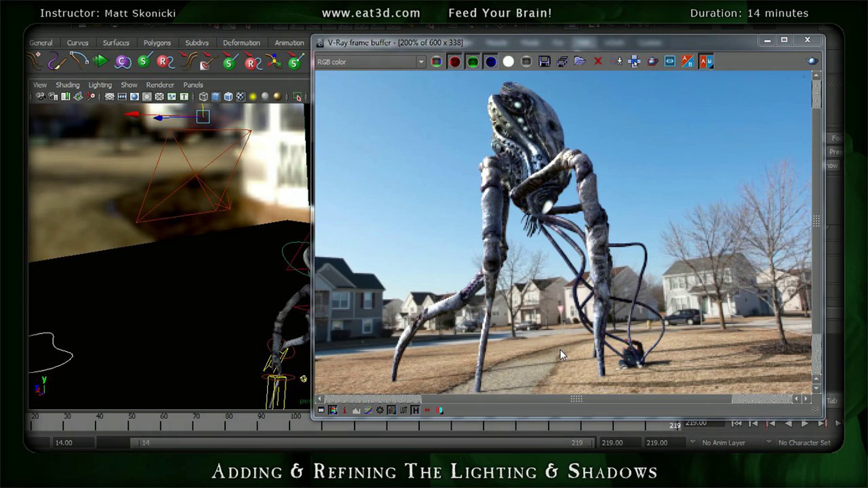Toggle monochromatic mode in frame buffer
This screenshot has height=488, width=868.
[526, 62]
